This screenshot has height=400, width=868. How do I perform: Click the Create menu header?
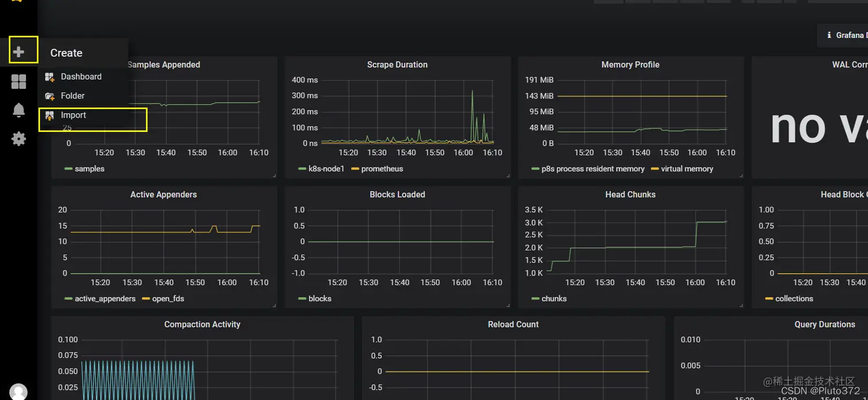point(66,53)
